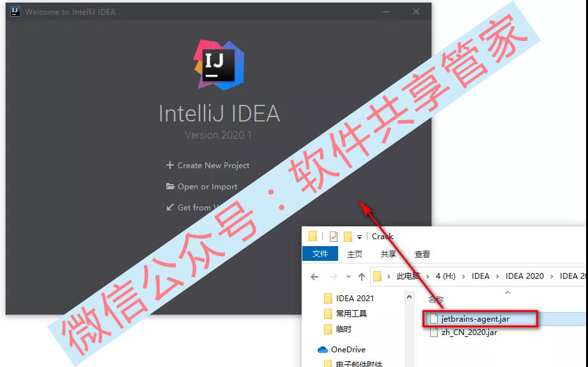Select jetbrains-agent.jar file
Viewport: 588px width, 367px height.
[x=475, y=319]
